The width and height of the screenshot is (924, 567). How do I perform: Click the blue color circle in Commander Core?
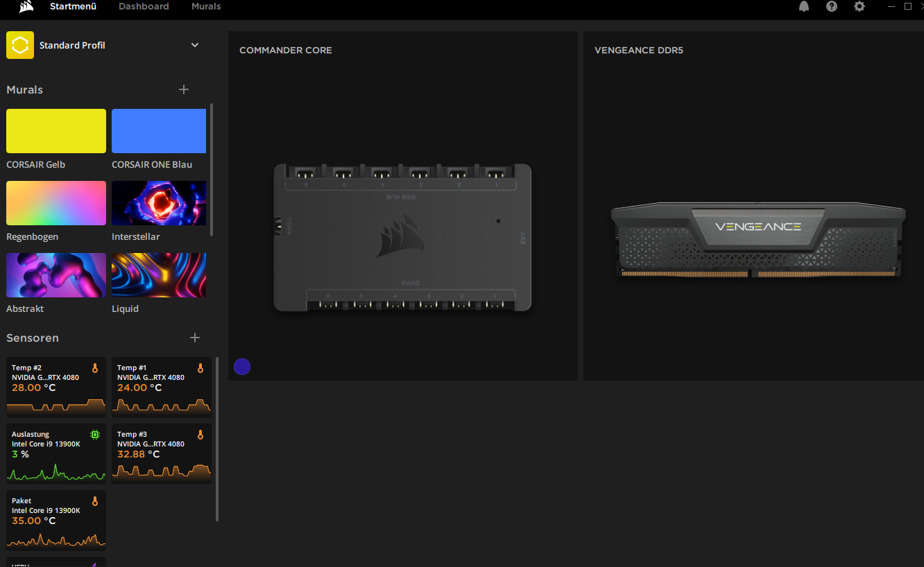point(242,367)
